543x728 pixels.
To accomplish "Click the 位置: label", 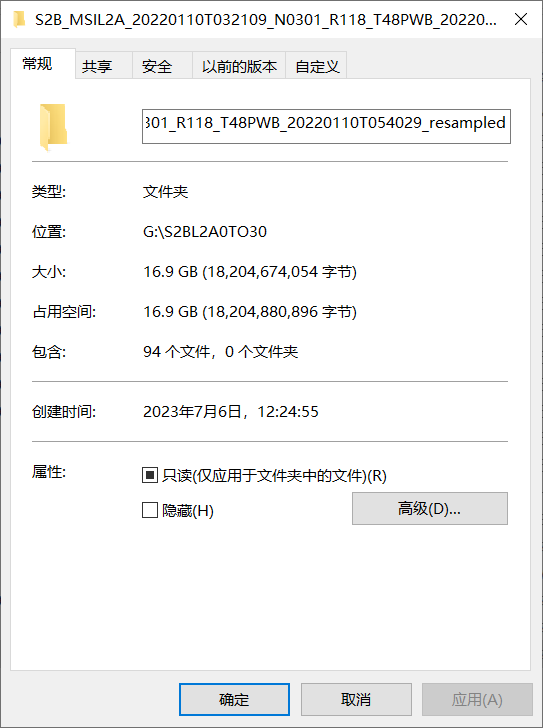I will (x=49, y=232).
